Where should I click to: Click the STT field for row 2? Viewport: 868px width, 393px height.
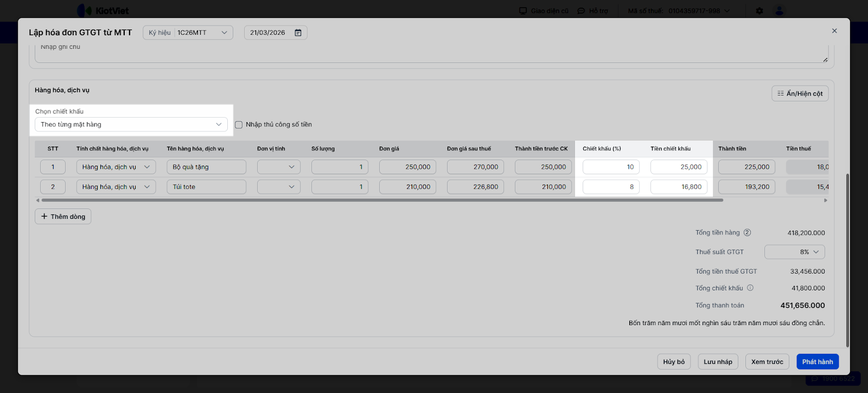[x=53, y=187]
